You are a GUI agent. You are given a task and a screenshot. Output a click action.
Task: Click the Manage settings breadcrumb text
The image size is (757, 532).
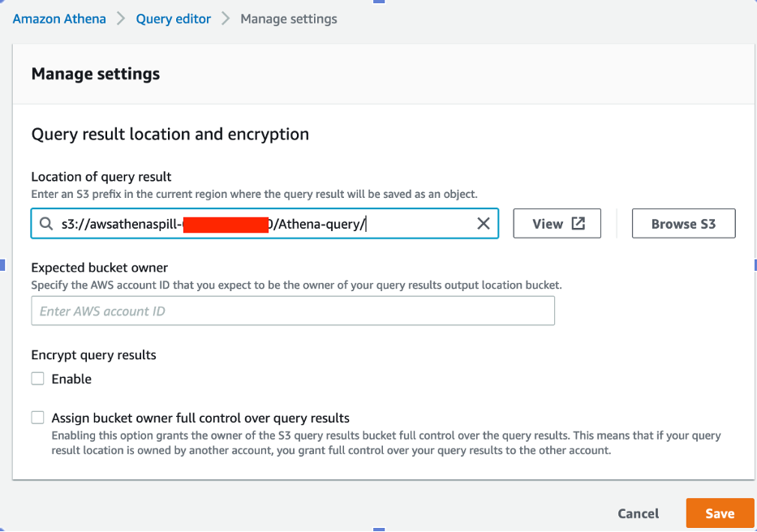289,19
